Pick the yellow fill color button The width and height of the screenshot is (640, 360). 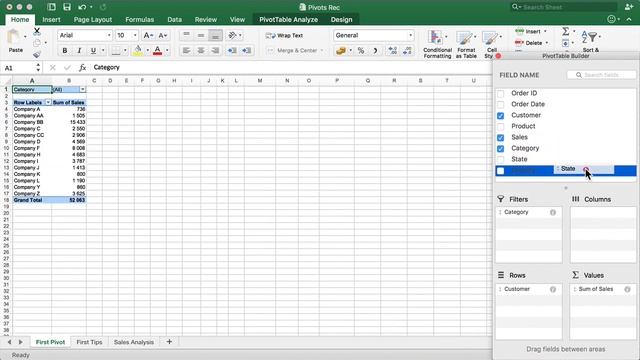tap(138, 51)
